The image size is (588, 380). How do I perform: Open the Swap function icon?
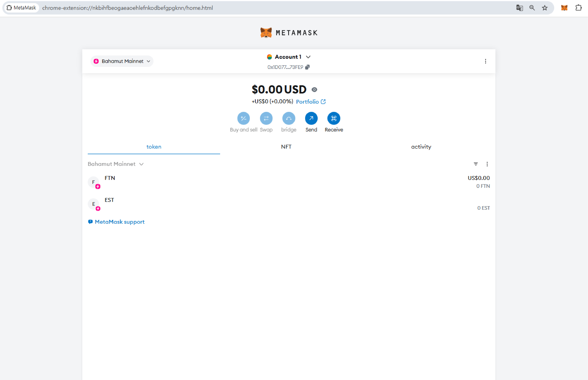[266, 118]
